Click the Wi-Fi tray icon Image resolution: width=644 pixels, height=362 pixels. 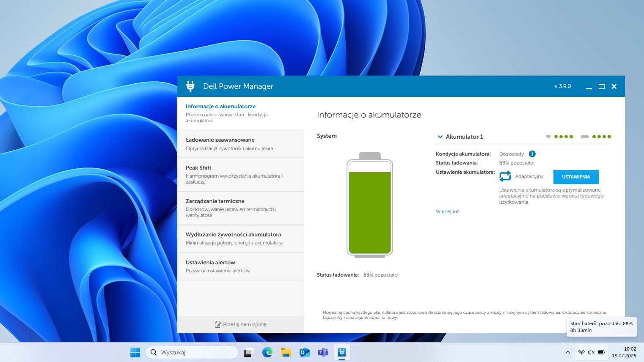point(581,352)
